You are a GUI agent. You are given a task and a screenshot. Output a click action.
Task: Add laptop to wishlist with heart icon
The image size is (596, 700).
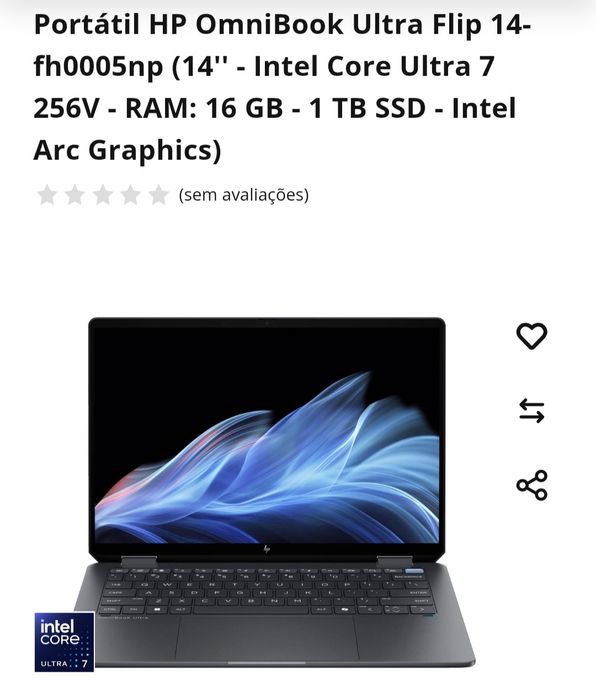pos(531,336)
